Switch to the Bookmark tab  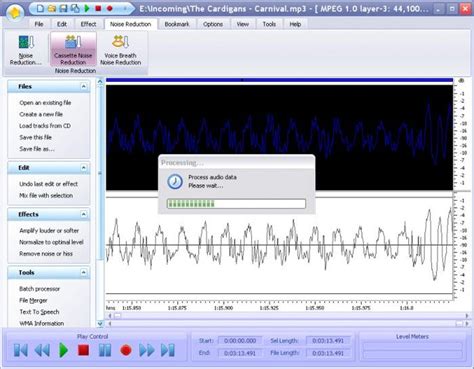[177, 24]
